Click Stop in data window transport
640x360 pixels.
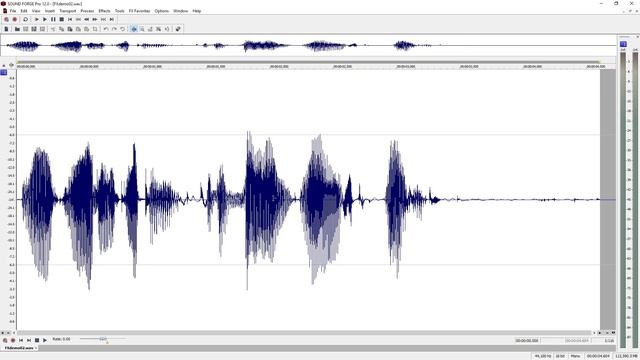(37, 340)
